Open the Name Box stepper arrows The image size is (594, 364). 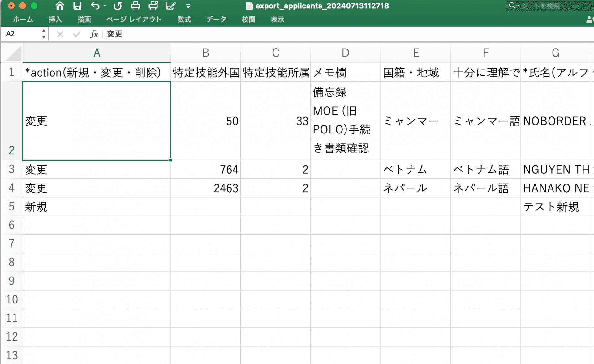point(44,34)
